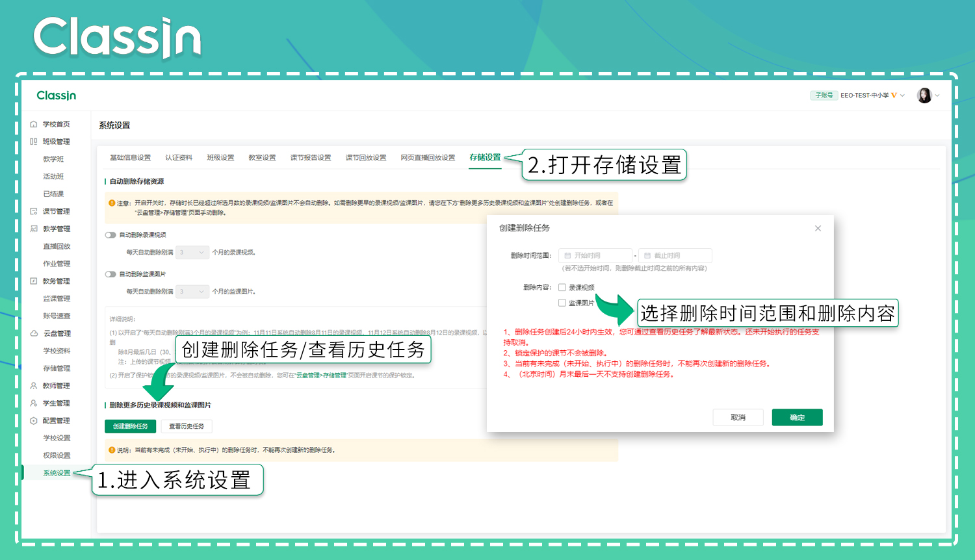Open months dropdown for 监课图片 auto-delete
This screenshot has width=975, height=560.
tap(192, 292)
